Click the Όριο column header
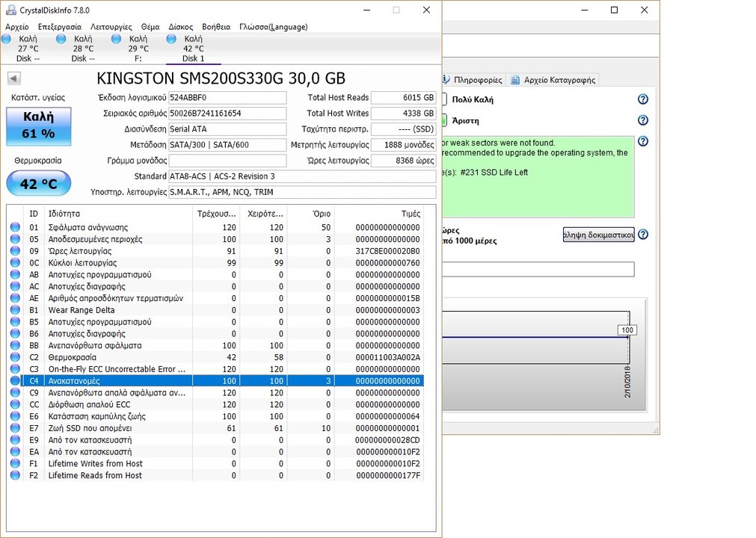The image size is (756, 538). (x=310, y=214)
